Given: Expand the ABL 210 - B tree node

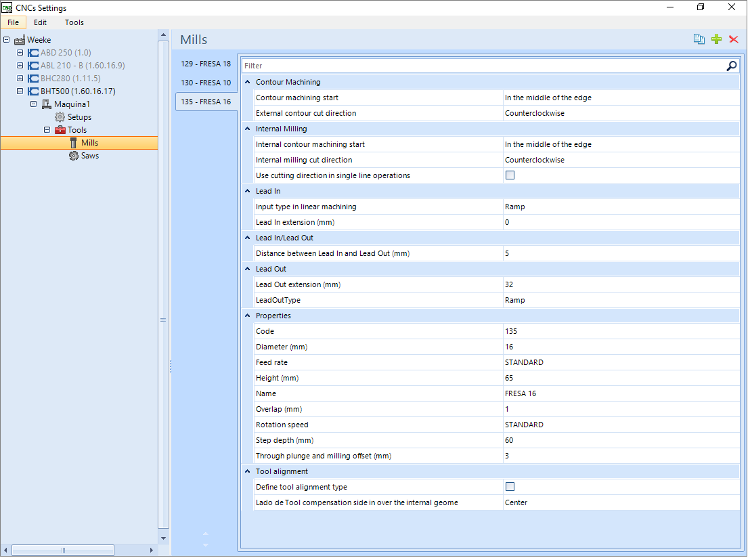Looking at the screenshot, I should [x=20, y=66].
